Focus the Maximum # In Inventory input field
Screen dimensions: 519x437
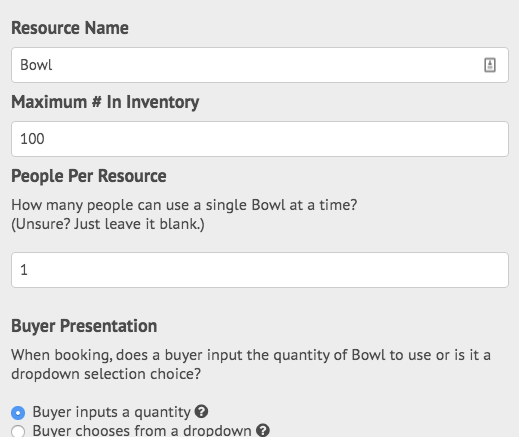point(260,139)
